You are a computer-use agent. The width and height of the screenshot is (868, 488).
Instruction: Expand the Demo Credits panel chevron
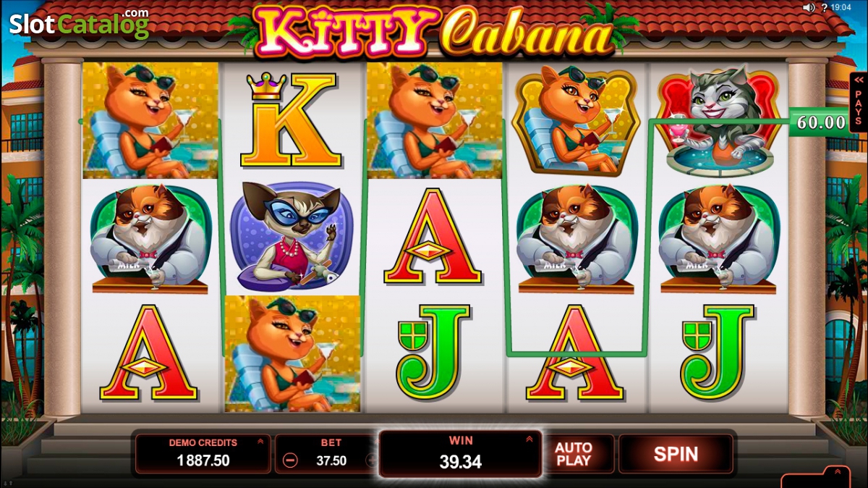click(260, 442)
